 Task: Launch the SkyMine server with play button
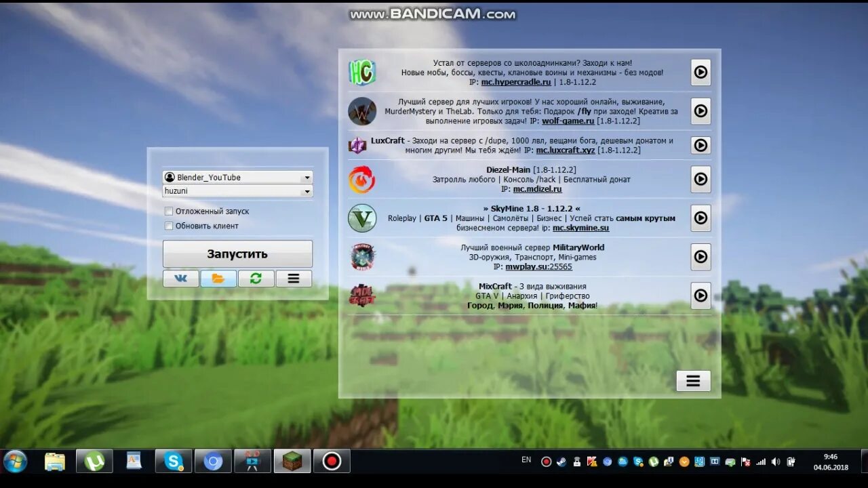point(701,218)
